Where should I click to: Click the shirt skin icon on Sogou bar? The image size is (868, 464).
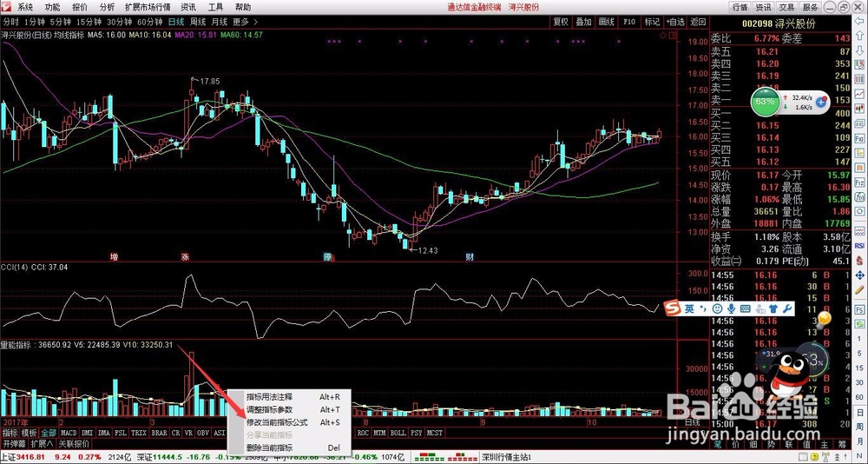(773, 308)
